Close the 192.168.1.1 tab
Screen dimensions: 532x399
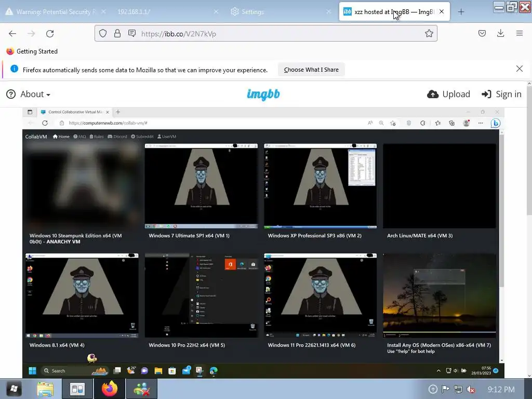pos(216,12)
